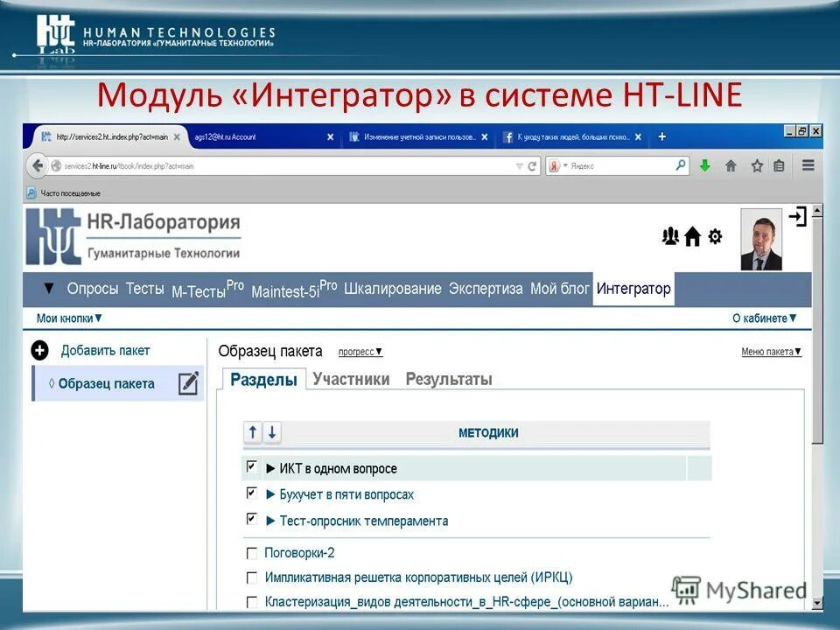The image size is (840, 630).
Task: Switch to the Участники tab
Action: tap(351, 379)
